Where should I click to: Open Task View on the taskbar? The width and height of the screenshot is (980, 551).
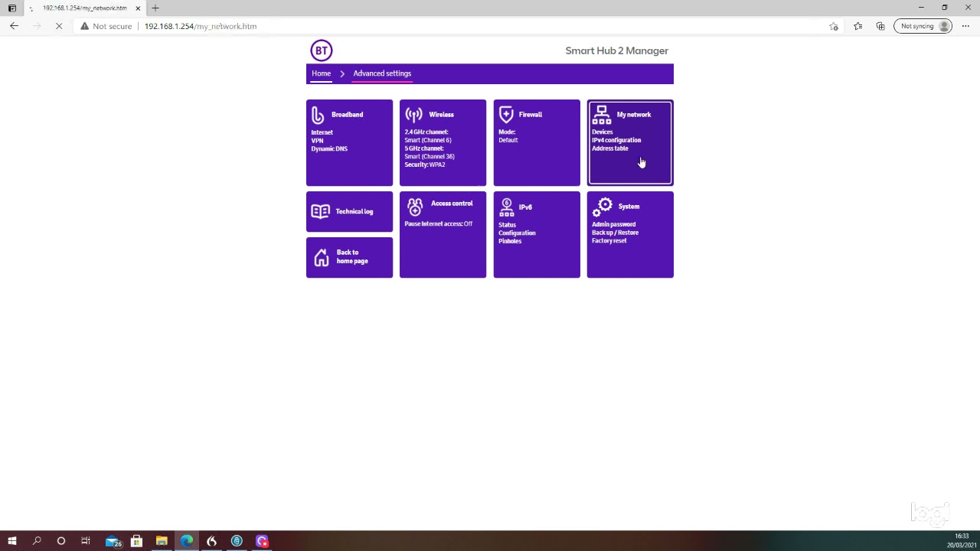pos(86,541)
